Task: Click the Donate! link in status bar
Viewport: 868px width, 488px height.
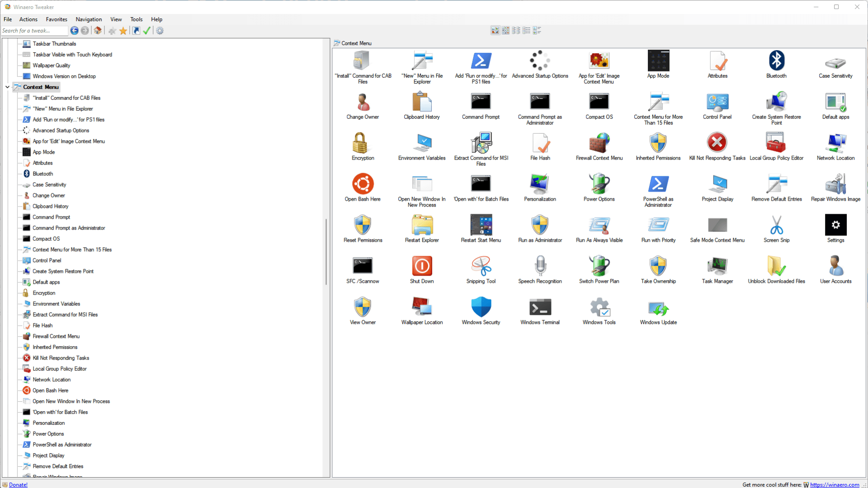Action: click(18, 485)
